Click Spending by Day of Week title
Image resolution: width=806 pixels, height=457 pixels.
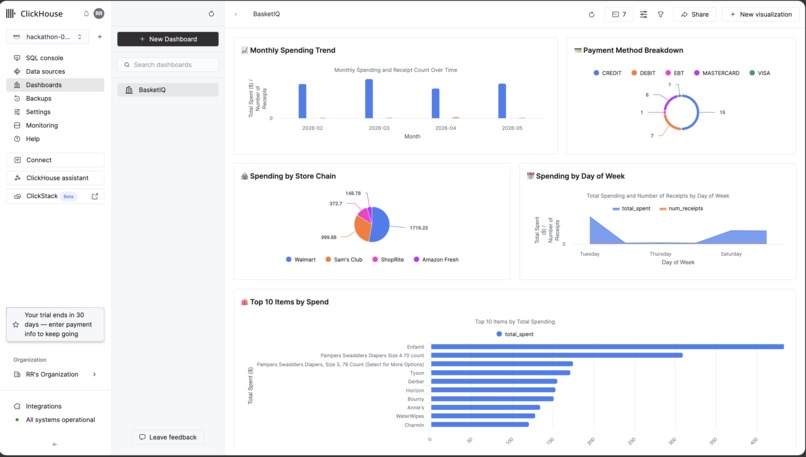coord(580,176)
